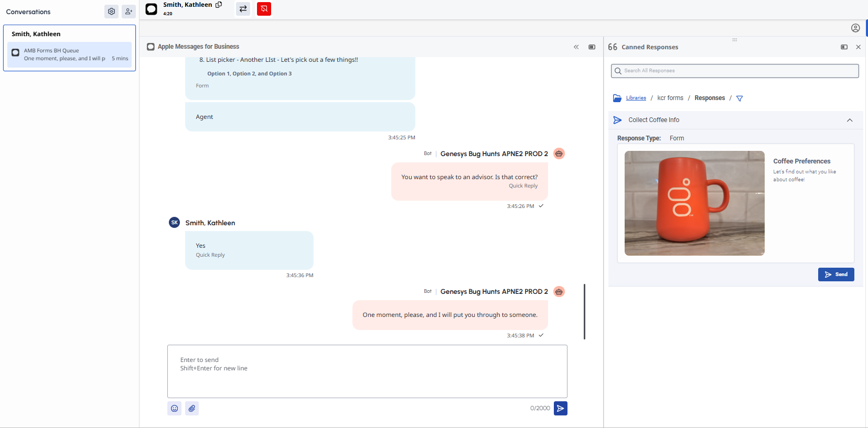Go to the Libraries breadcrumb link
The width and height of the screenshot is (868, 428).
pos(636,98)
